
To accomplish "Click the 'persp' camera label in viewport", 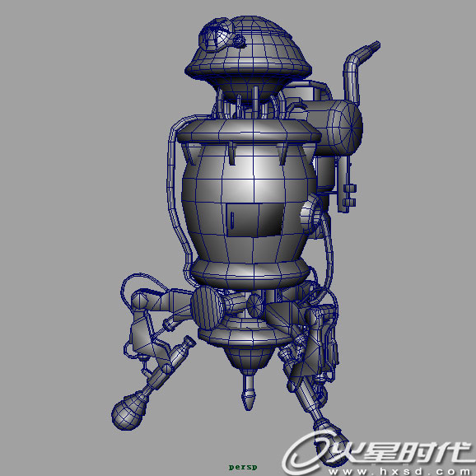I will coord(243,467).
